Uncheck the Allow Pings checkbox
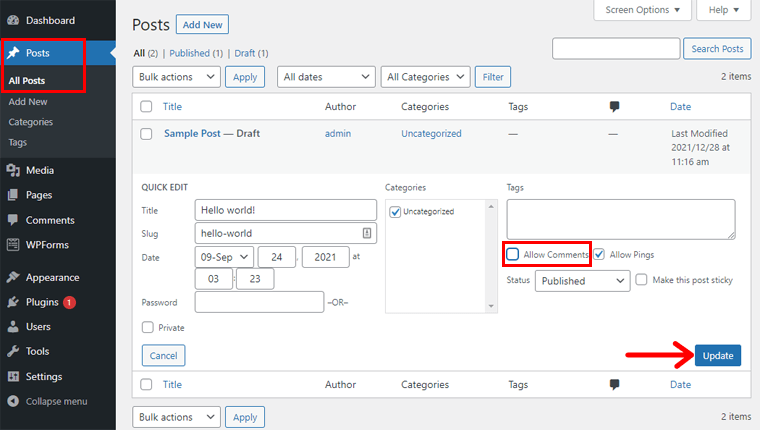This screenshot has width=760, height=430. 599,255
